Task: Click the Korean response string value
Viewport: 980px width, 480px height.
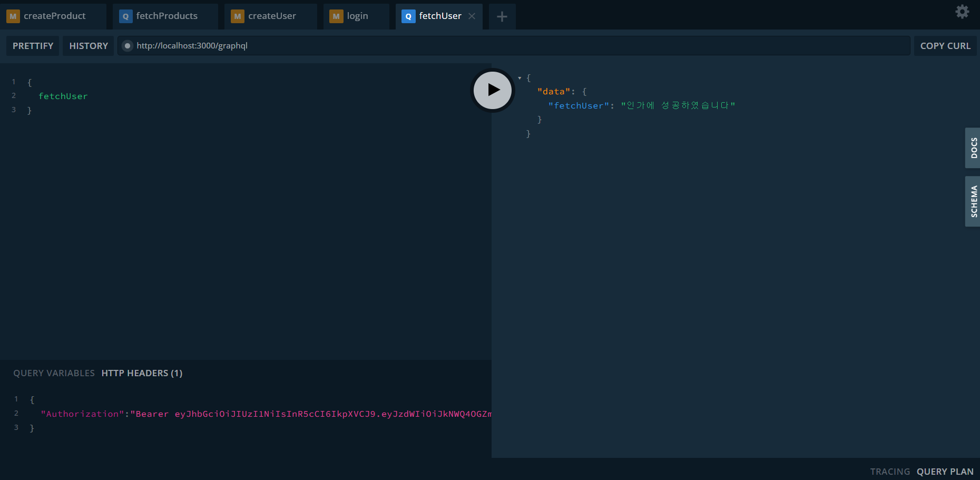Action: coord(678,106)
